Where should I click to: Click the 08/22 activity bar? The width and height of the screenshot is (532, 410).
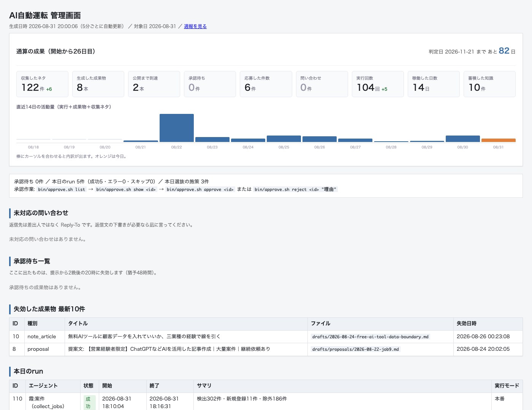pyautogui.click(x=177, y=128)
